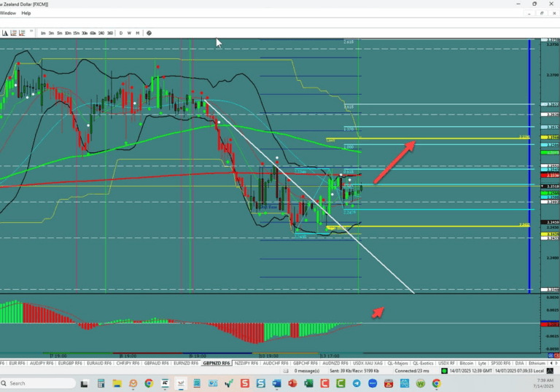Click the green connection indicator in status bar
The height and width of the screenshot is (392, 560).
(x=444, y=371)
